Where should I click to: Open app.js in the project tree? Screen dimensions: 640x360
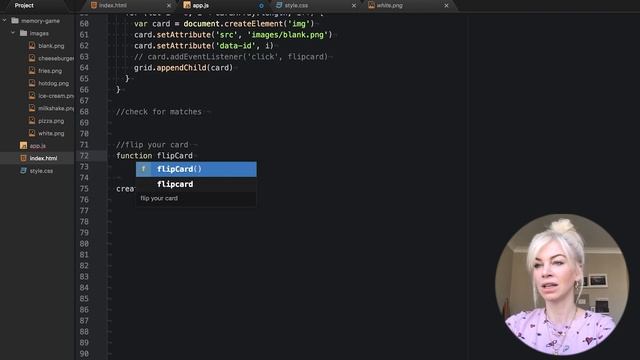tap(38, 146)
